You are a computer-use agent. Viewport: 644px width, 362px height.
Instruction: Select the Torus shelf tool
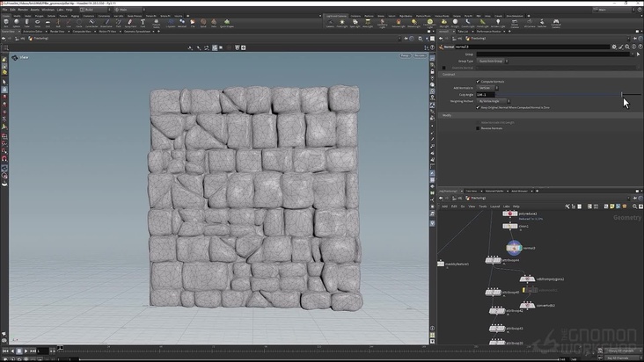click(37, 23)
